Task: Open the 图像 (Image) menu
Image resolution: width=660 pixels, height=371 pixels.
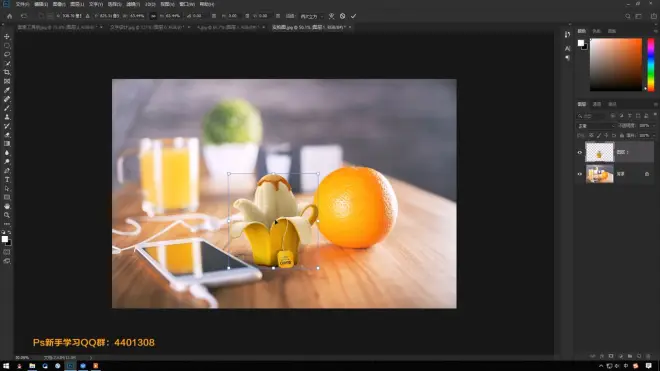Action: [x=59, y=4]
